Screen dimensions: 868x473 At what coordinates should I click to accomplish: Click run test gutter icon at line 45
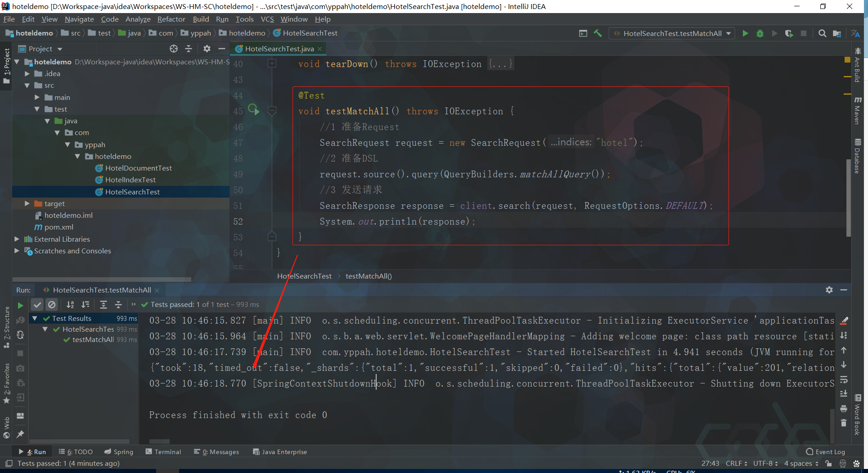click(x=254, y=110)
